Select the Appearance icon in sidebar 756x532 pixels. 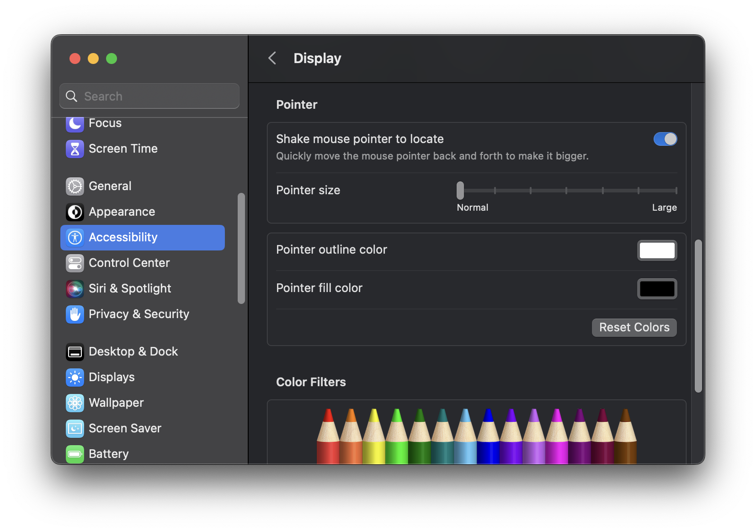pos(75,212)
